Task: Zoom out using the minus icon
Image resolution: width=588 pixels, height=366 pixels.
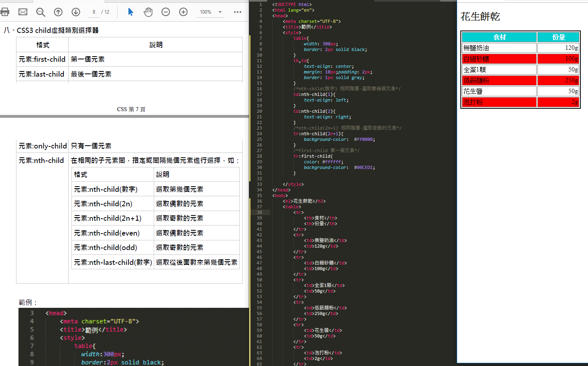Action: click(166, 12)
